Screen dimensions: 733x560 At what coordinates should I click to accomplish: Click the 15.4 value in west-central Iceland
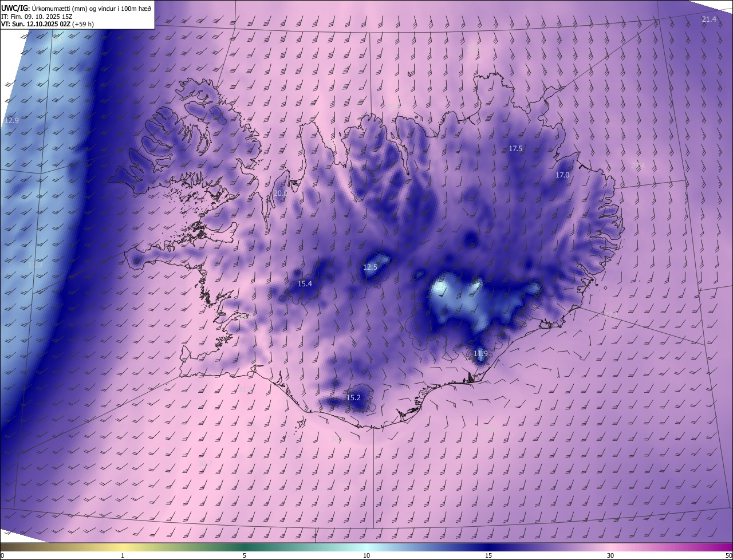click(305, 284)
